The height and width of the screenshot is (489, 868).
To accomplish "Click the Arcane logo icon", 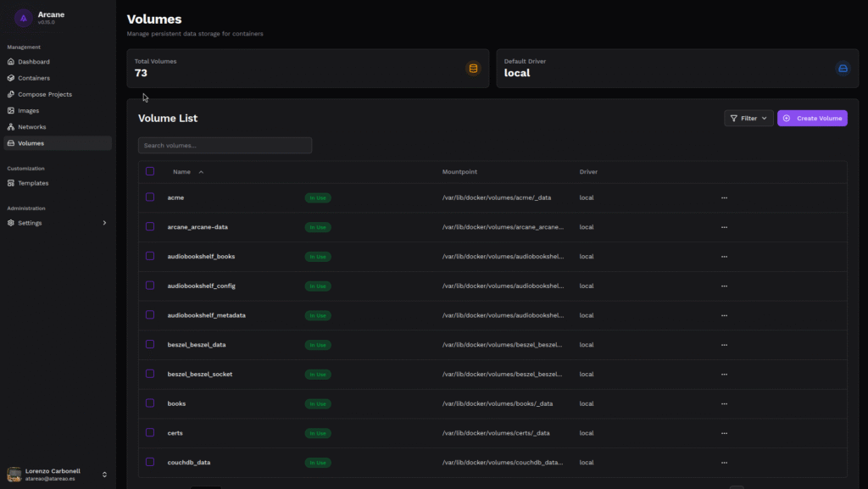I will pos(24,18).
